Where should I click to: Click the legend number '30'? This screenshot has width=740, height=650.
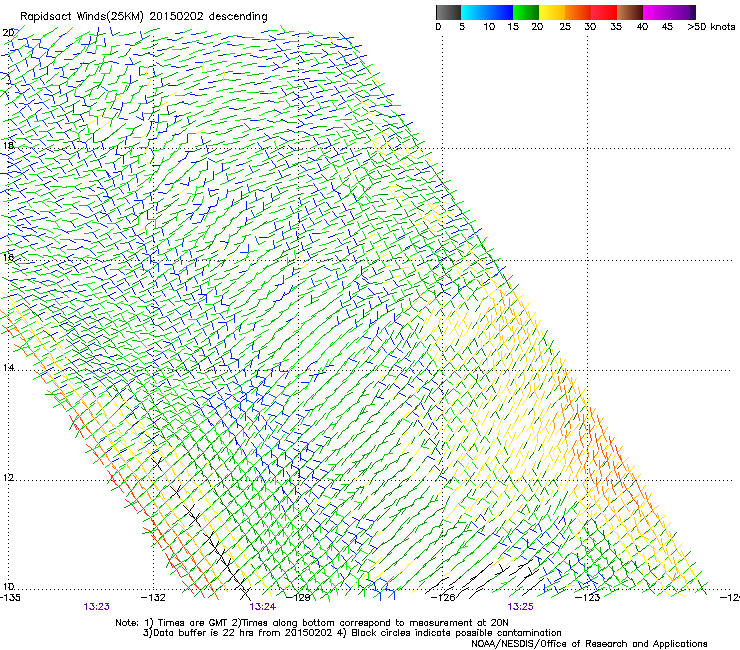(590, 27)
